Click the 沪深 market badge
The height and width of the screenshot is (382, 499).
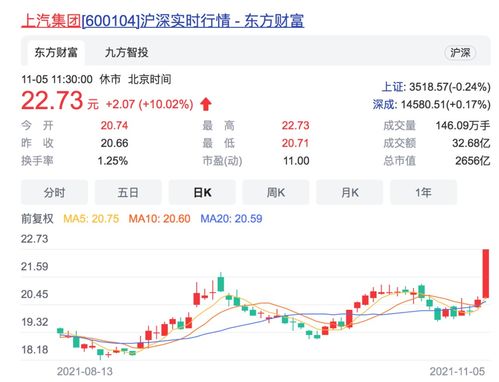[460, 53]
